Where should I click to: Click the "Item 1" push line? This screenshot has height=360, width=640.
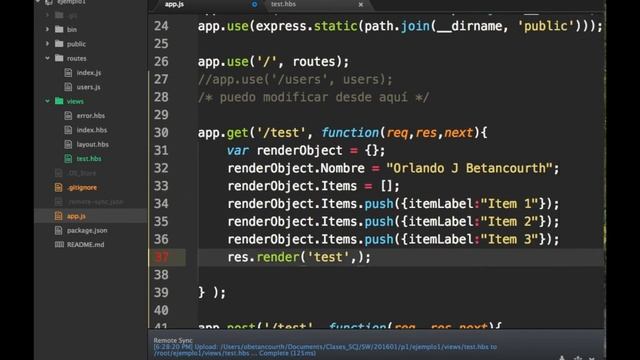click(393, 204)
